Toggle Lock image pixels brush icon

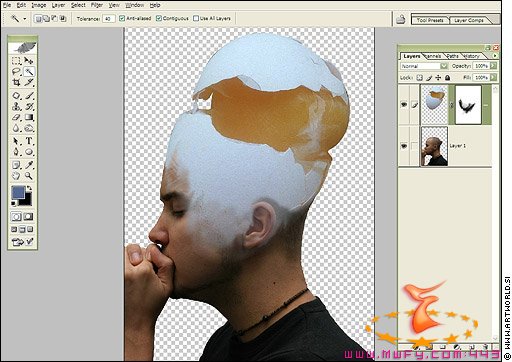click(x=429, y=78)
